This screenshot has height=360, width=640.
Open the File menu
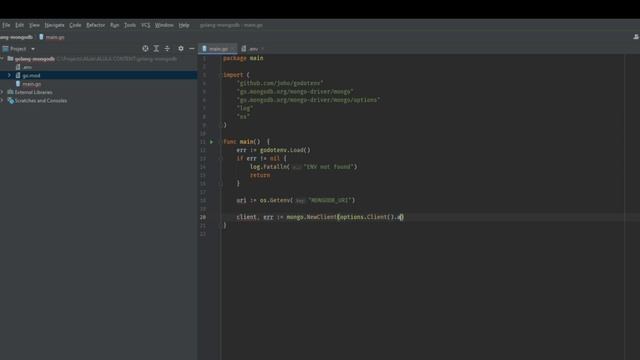(x=6, y=25)
